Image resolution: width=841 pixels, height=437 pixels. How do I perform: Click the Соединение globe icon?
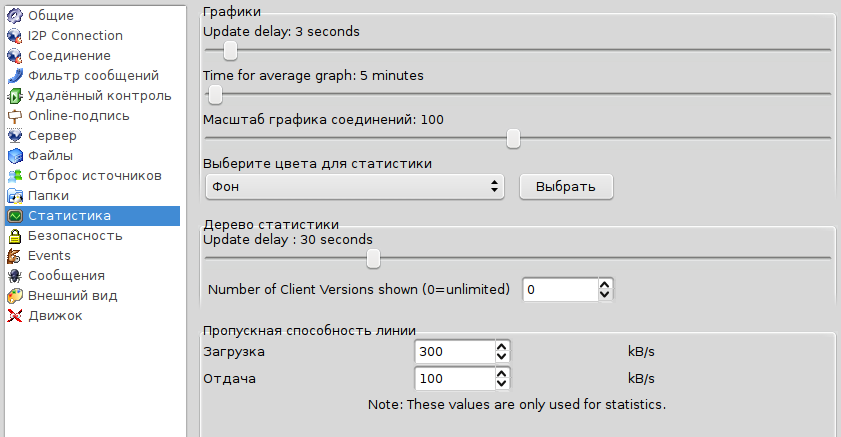click(x=14, y=56)
